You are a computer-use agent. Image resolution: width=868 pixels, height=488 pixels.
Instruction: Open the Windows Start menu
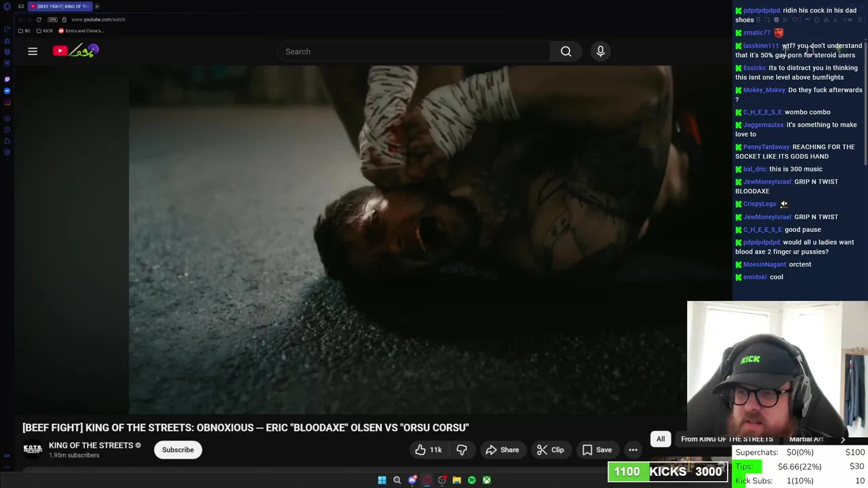click(x=382, y=480)
